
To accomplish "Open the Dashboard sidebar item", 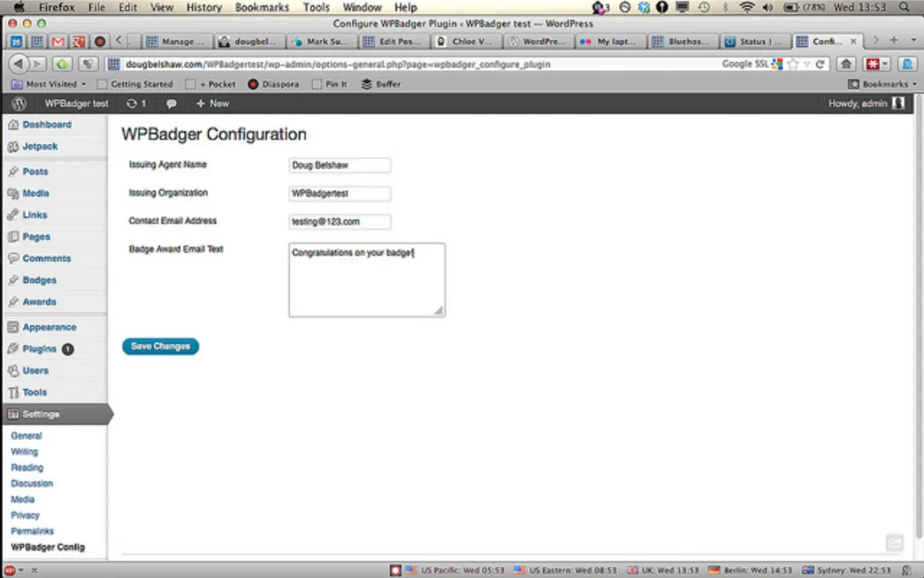I will point(46,125).
